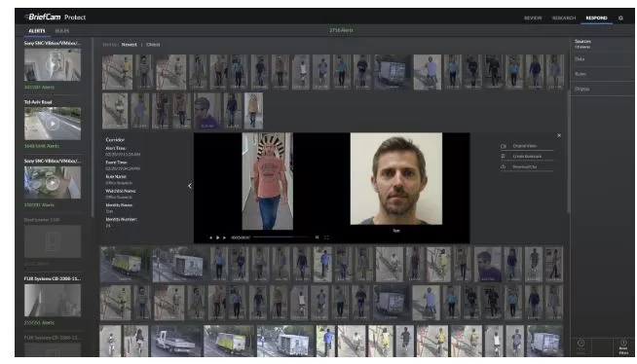This screenshot has width=637, height=364.
Task: Click the 'Rule Name' label
Action: pyautogui.click(x=116, y=177)
